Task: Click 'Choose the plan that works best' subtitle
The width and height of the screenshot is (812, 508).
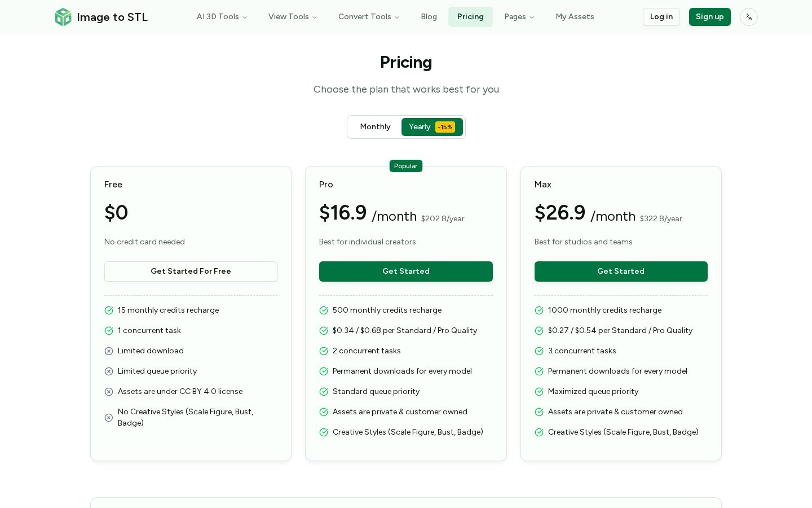Action: click(x=406, y=89)
